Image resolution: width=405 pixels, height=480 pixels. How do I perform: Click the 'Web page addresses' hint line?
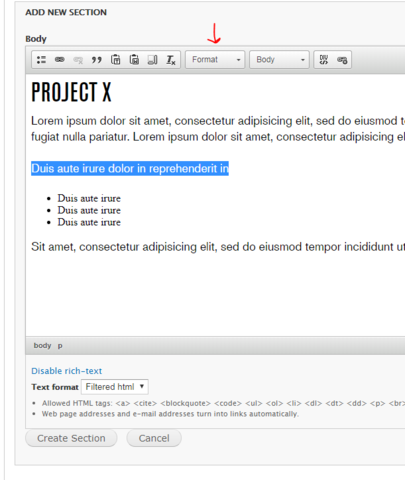pos(170,414)
